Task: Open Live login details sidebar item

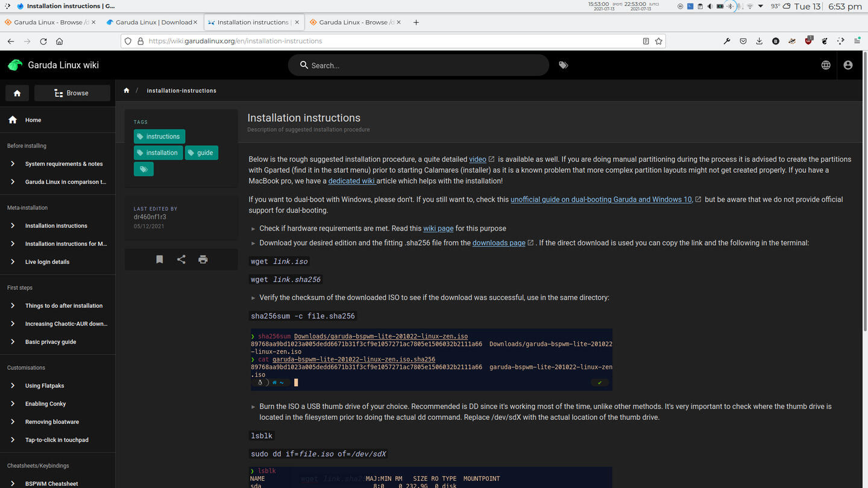Action: click(x=57, y=262)
